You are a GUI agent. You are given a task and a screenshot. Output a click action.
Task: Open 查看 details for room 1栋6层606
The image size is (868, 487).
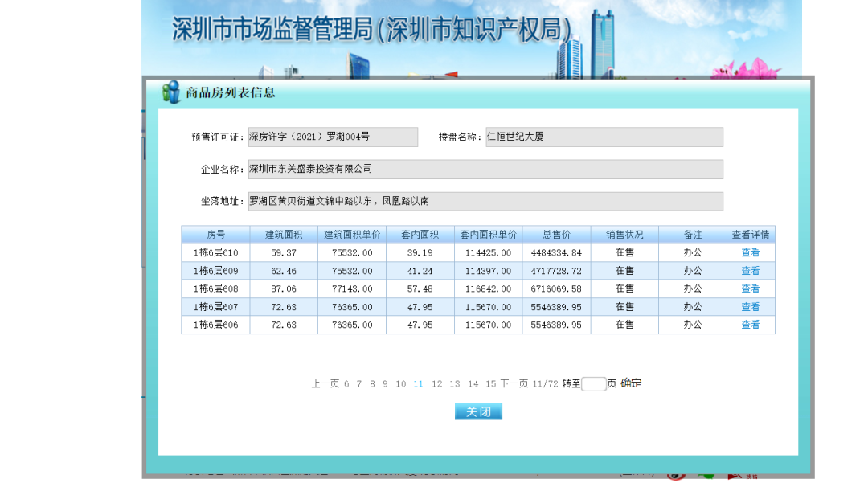tap(750, 325)
